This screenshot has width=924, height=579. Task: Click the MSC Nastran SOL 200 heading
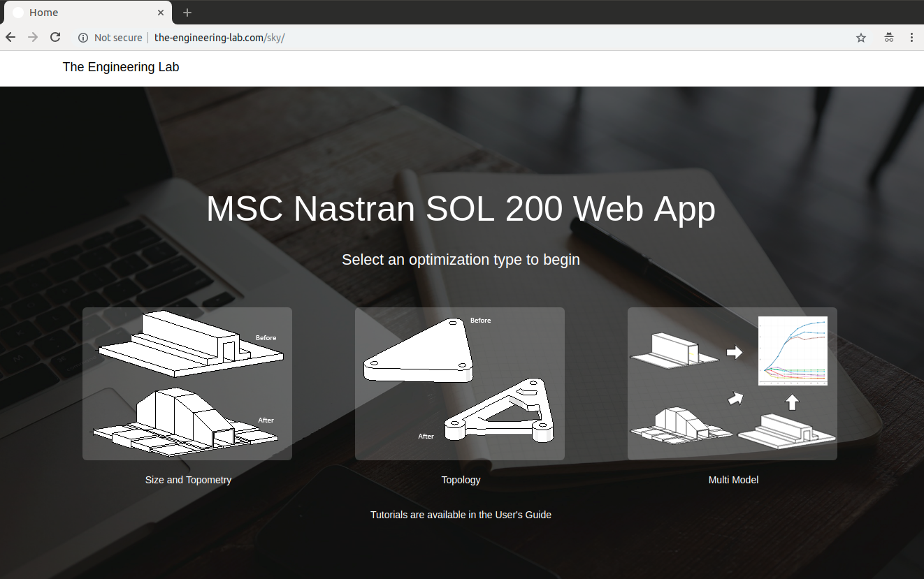pyautogui.click(x=461, y=209)
